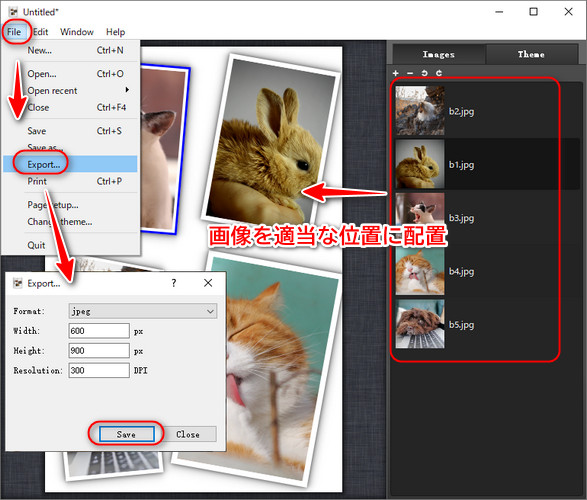The height and width of the screenshot is (500, 587).
Task: Open the File menu
Action: (x=14, y=32)
